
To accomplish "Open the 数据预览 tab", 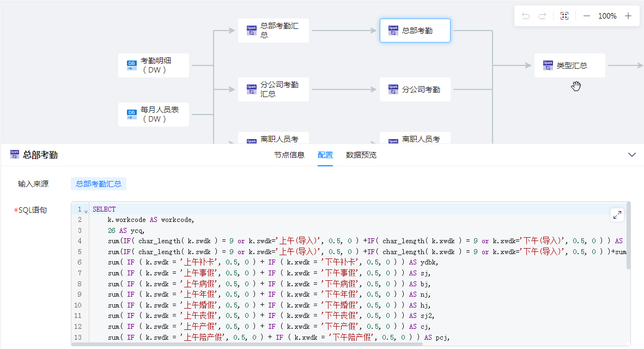I will (x=361, y=155).
